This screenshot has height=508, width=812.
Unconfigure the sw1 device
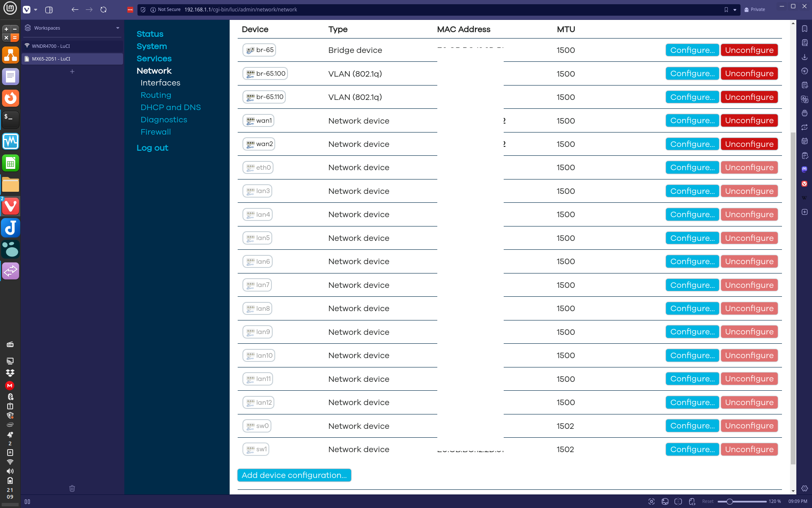click(749, 449)
